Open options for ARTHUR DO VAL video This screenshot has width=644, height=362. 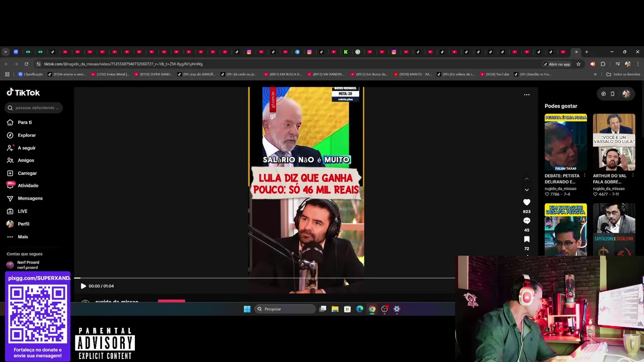[632, 175]
